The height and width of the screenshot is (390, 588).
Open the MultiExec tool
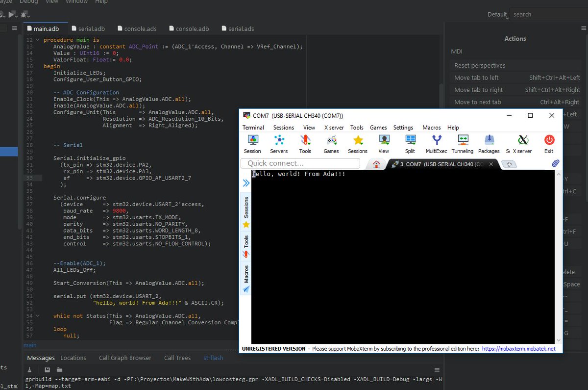(436, 143)
